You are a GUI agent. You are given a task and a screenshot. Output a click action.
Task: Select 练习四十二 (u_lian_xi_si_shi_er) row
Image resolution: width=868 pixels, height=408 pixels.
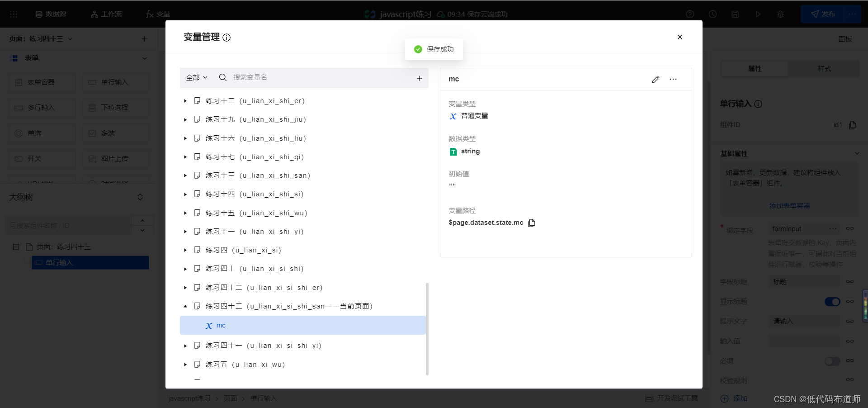(x=302, y=288)
